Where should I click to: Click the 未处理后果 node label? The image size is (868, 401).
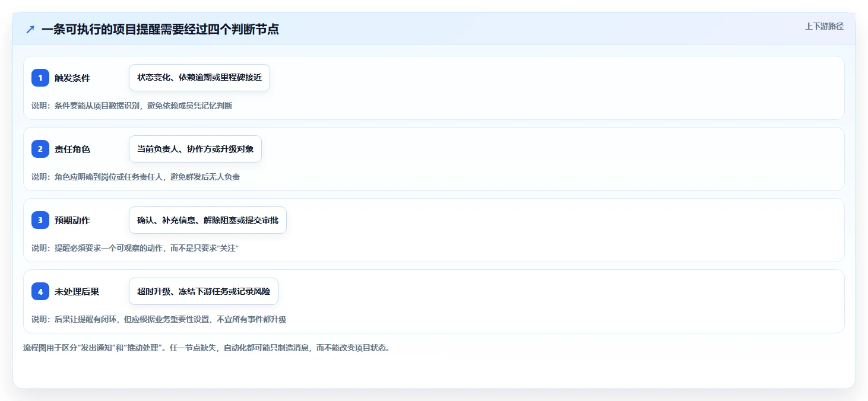[x=77, y=291]
